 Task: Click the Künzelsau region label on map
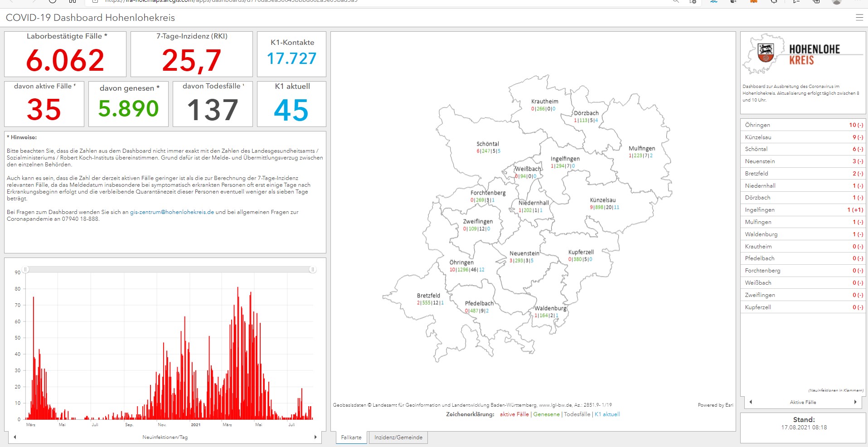coord(602,200)
